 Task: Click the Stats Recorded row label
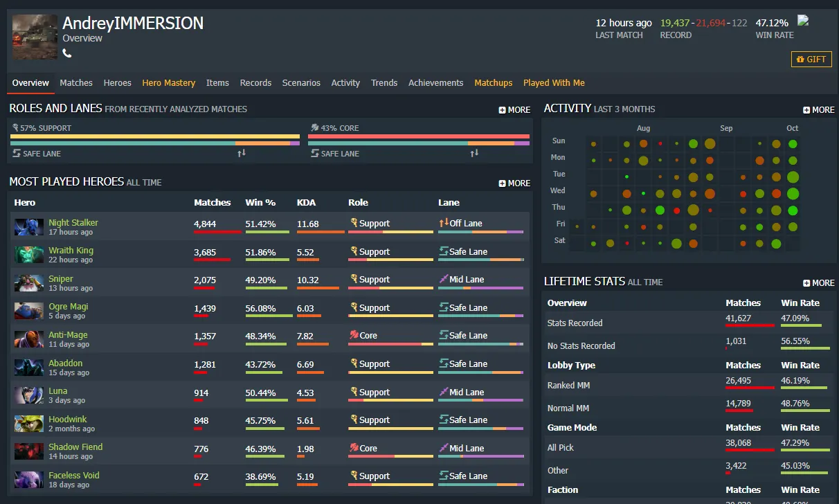click(575, 323)
